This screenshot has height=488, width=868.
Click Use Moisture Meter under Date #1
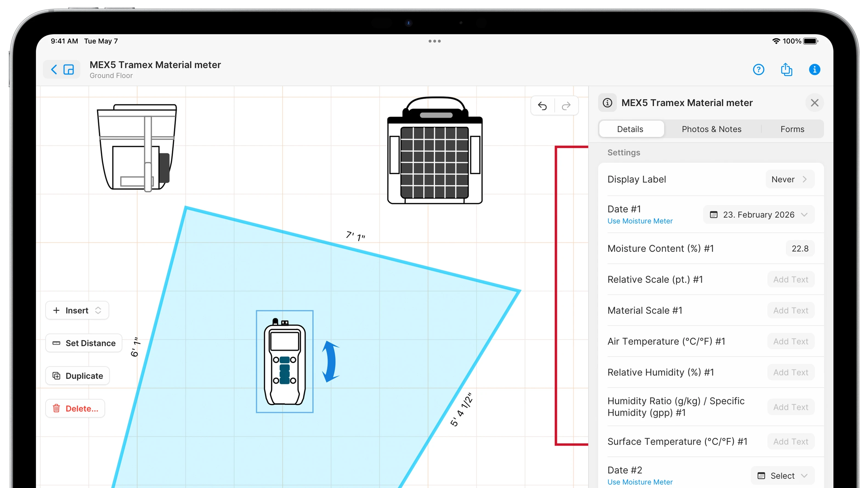(x=640, y=221)
